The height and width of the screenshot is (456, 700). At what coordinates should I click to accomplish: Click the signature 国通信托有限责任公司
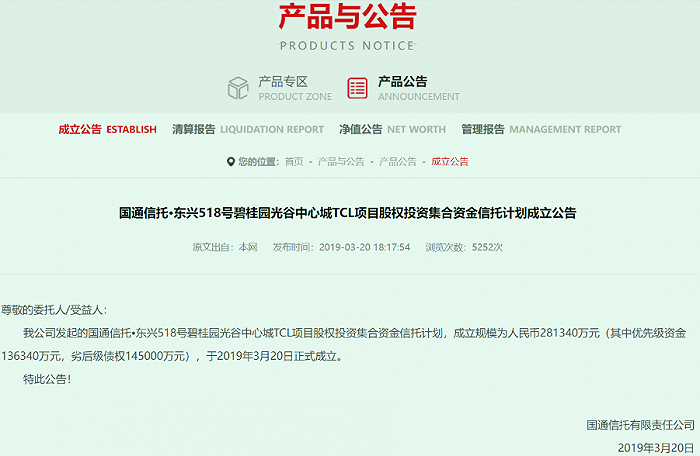pos(640,425)
